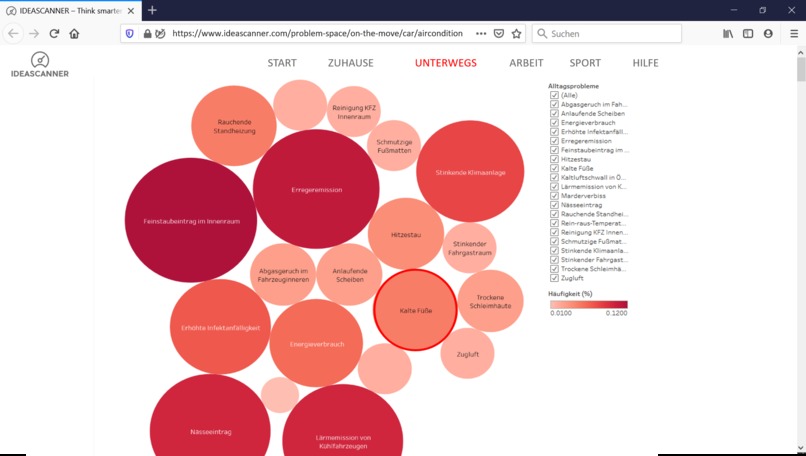
Task: Open the library icon in toolbar
Action: click(x=728, y=33)
